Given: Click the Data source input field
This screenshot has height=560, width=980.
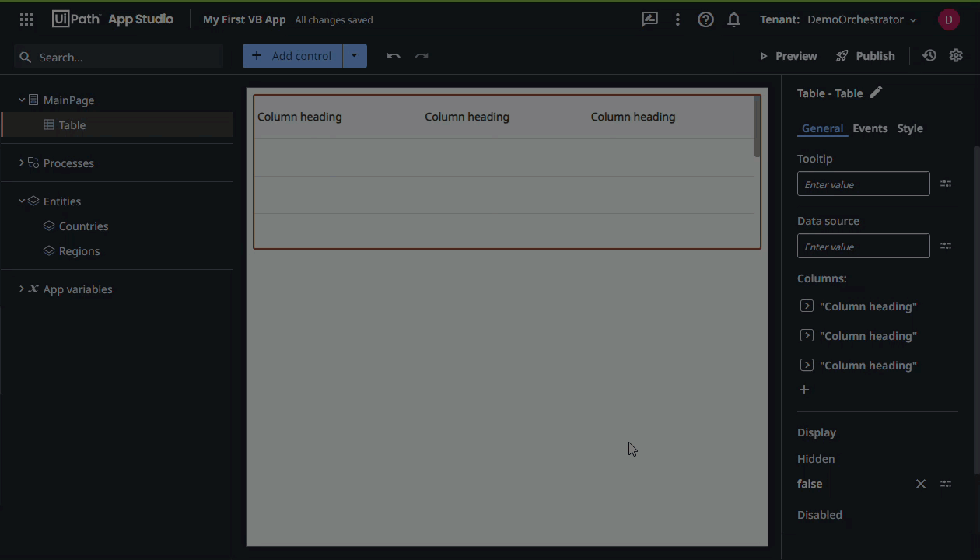Looking at the screenshot, I should [x=863, y=247].
